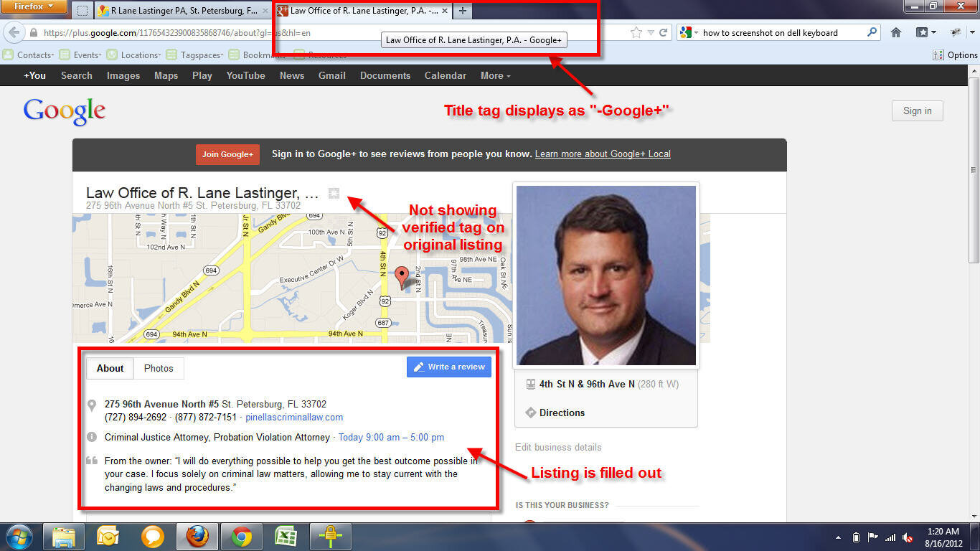
Task: Click the Google logo
Action: click(65, 112)
